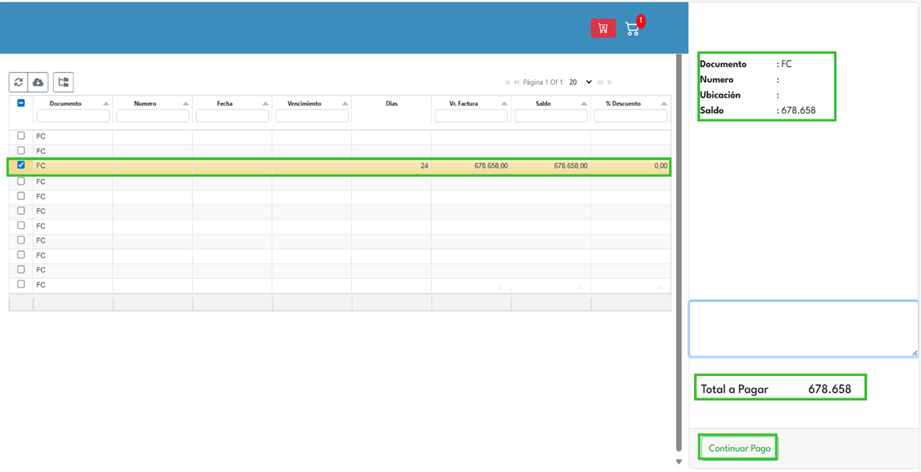The width and height of the screenshot is (921, 472).
Task: Sort by Vencimiento column arrow
Action: click(x=345, y=103)
